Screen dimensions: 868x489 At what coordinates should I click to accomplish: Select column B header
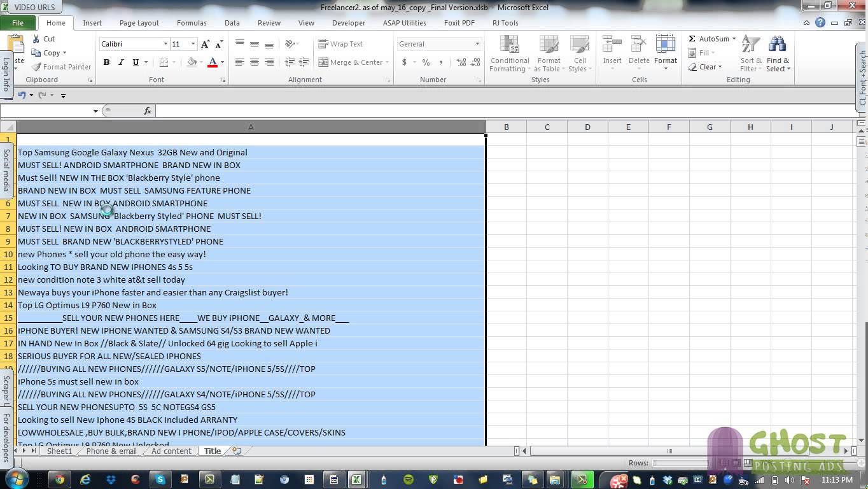(x=506, y=127)
